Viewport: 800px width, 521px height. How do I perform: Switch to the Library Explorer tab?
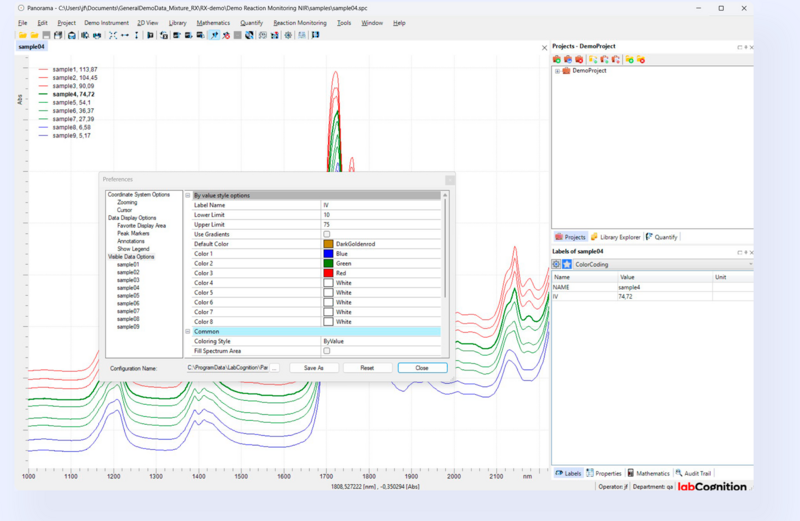pyautogui.click(x=615, y=237)
